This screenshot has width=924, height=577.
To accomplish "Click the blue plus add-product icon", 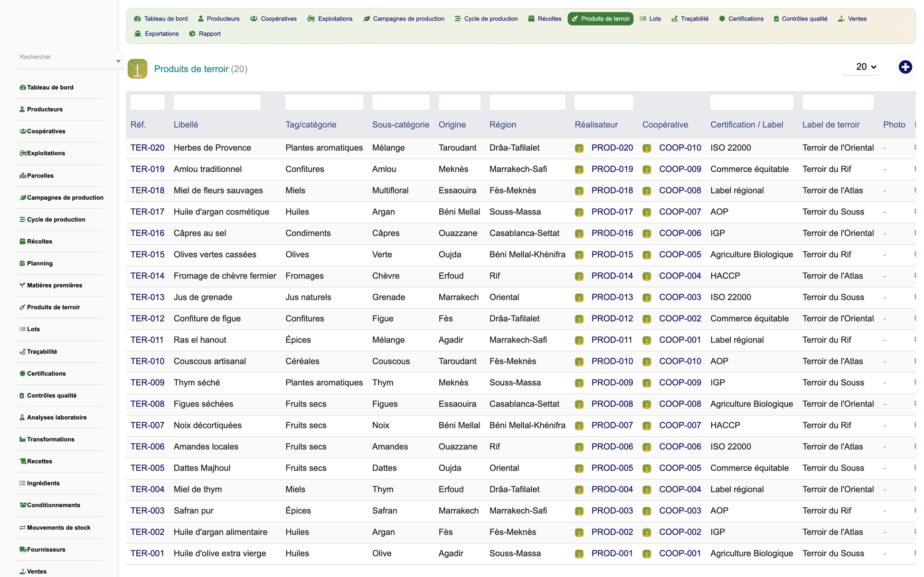I will (905, 67).
